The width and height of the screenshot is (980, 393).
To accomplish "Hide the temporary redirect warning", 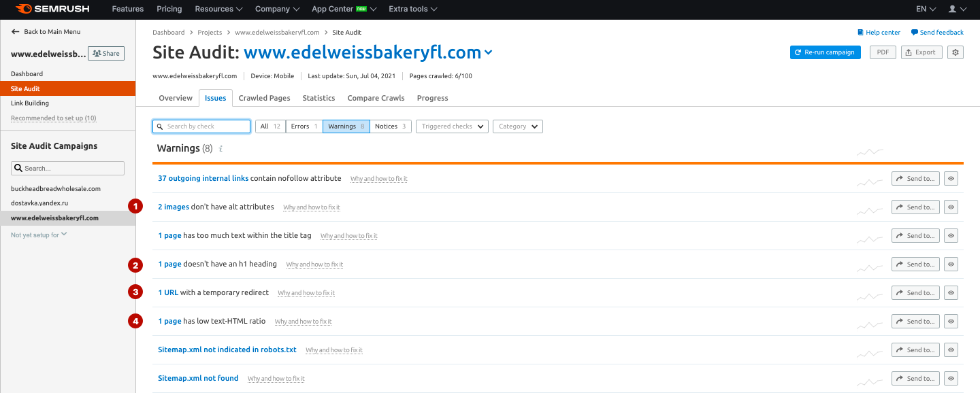I will (951, 293).
